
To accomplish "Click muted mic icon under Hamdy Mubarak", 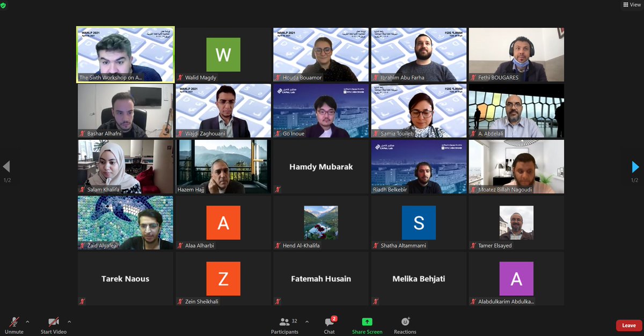I will pos(278,190).
